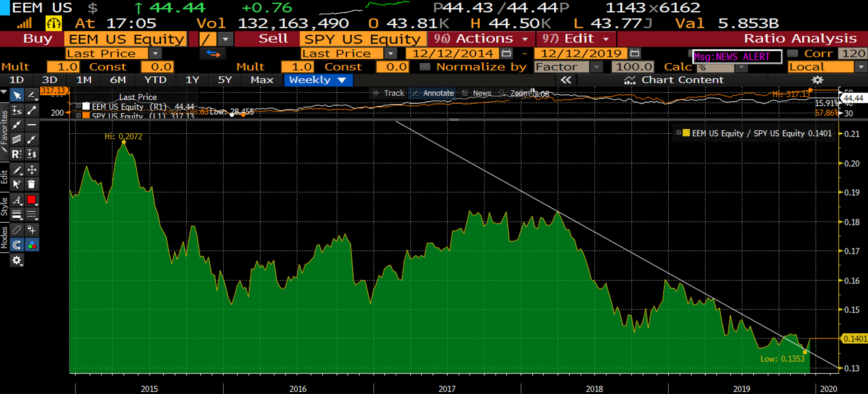Open the annotation toolbar gear settings

[17, 260]
